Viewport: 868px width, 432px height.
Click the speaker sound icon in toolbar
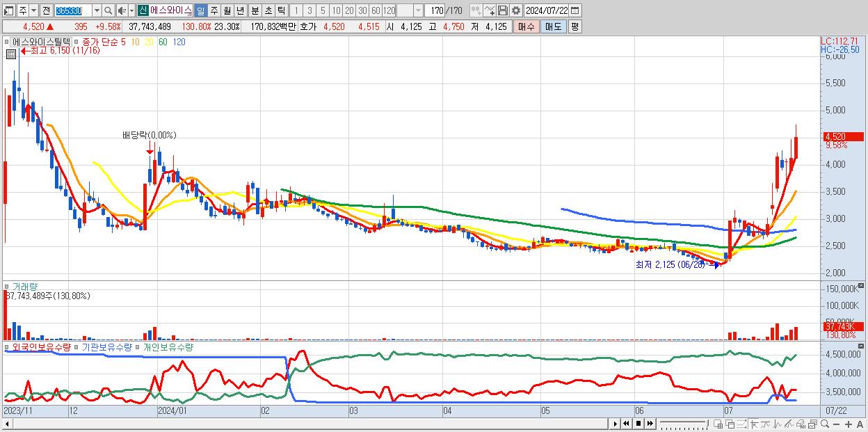[x=121, y=10]
